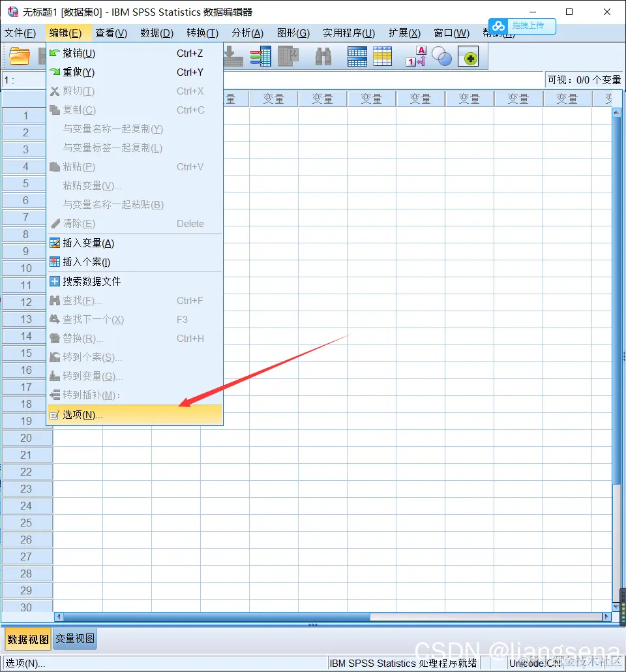This screenshot has width=626, height=672.
Task: Select row header 1
Action: click(x=25, y=115)
